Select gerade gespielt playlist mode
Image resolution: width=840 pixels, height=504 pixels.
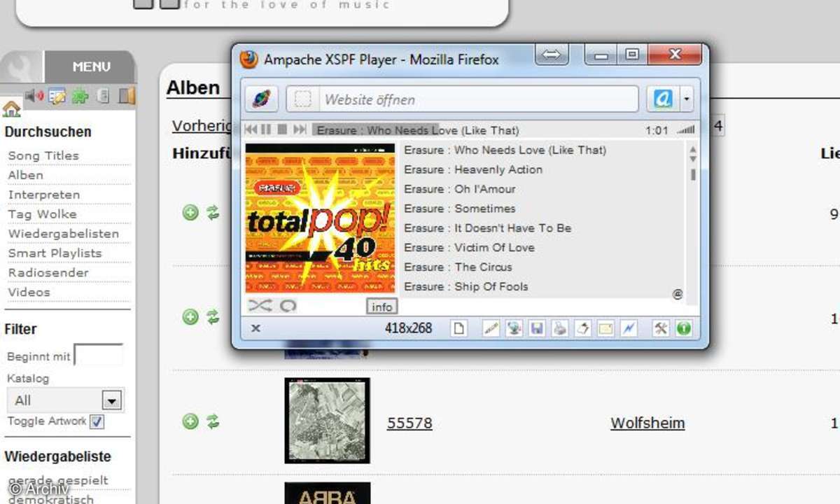pyautogui.click(x=58, y=481)
